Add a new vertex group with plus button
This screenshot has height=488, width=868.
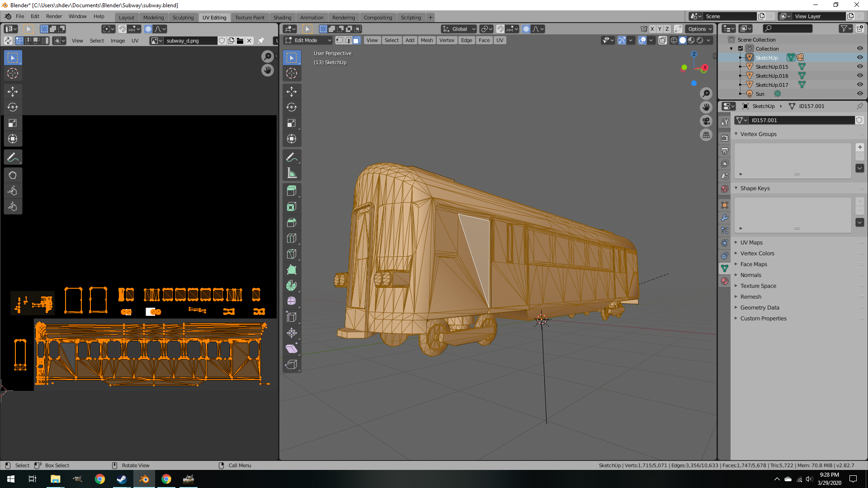tap(860, 147)
